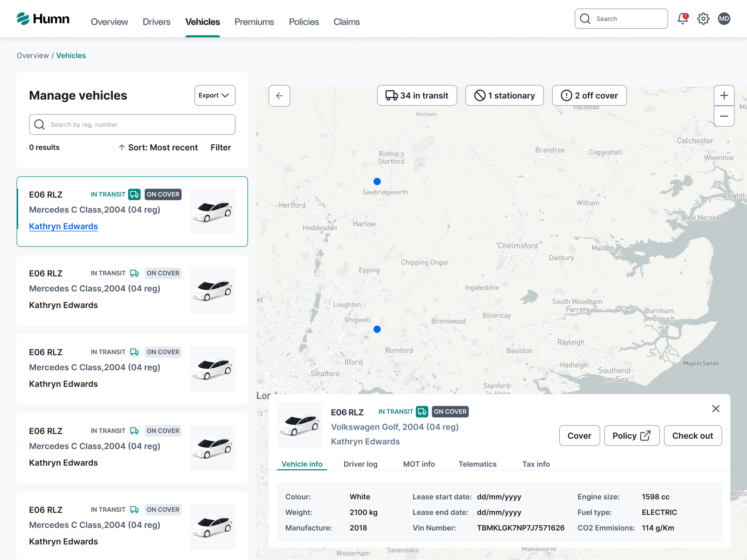Switch to the Telematics tab

pos(477,464)
